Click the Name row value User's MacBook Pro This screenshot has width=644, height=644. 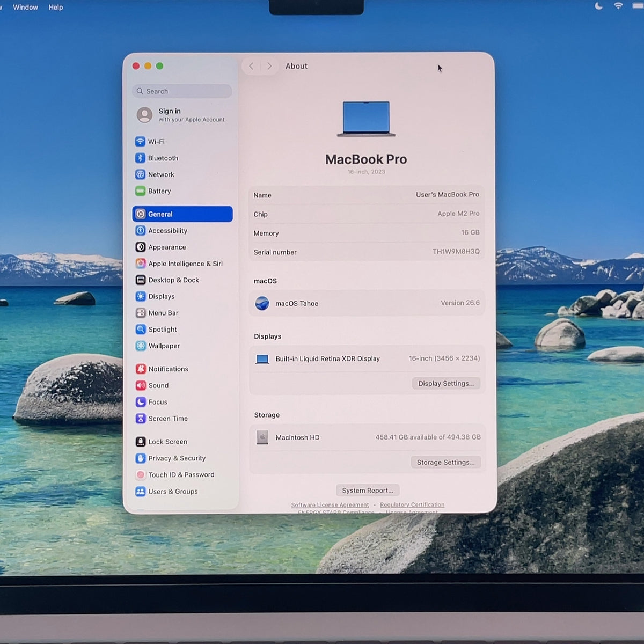pyautogui.click(x=448, y=195)
